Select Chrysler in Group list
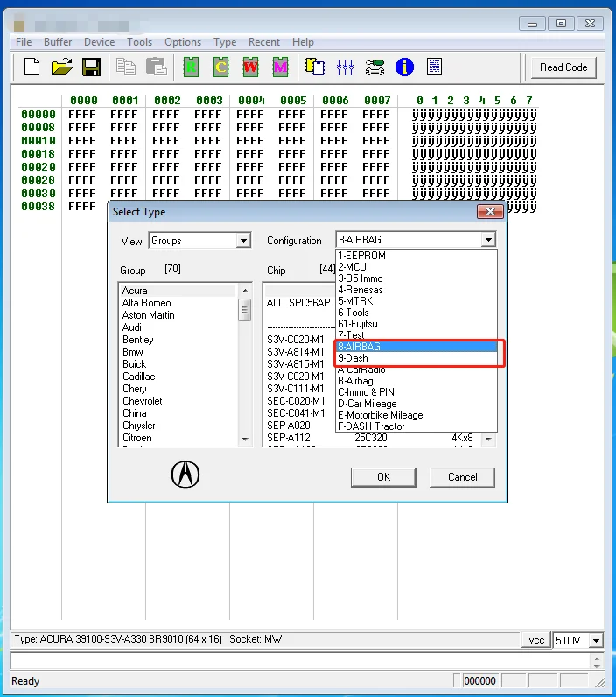This screenshot has height=697, width=616. coord(178,426)
